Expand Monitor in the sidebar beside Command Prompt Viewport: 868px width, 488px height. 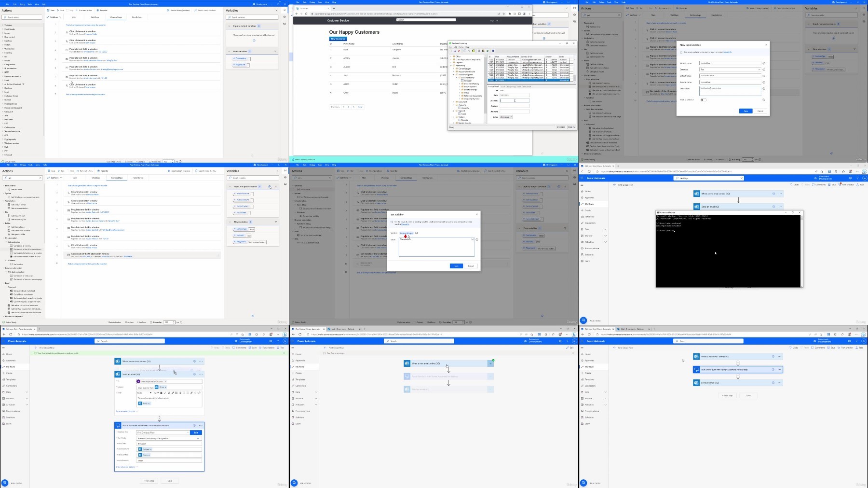[x=606, y=236]
